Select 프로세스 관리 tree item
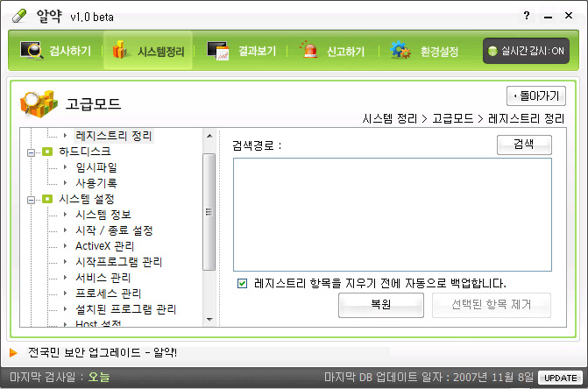This screenshot has width=588, height=389. (x=109, y=293)
